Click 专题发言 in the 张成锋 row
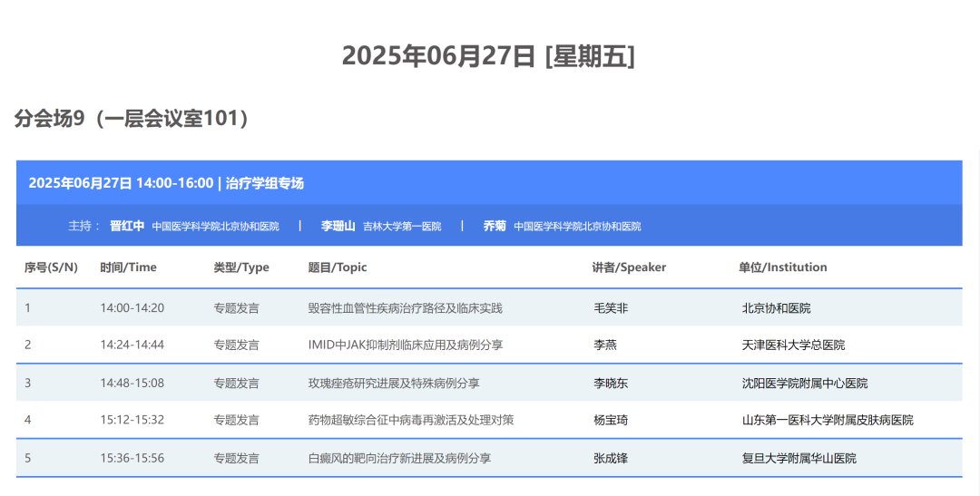980x496 pixels. pyautogui.click(x=236, y=458)
